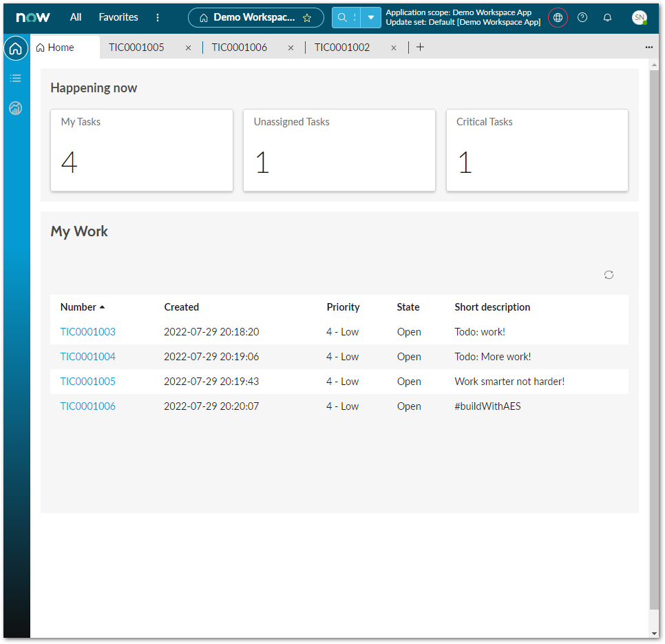665x644 pixels.
Task: Open the notifications bell
Action: coord(607,17)
